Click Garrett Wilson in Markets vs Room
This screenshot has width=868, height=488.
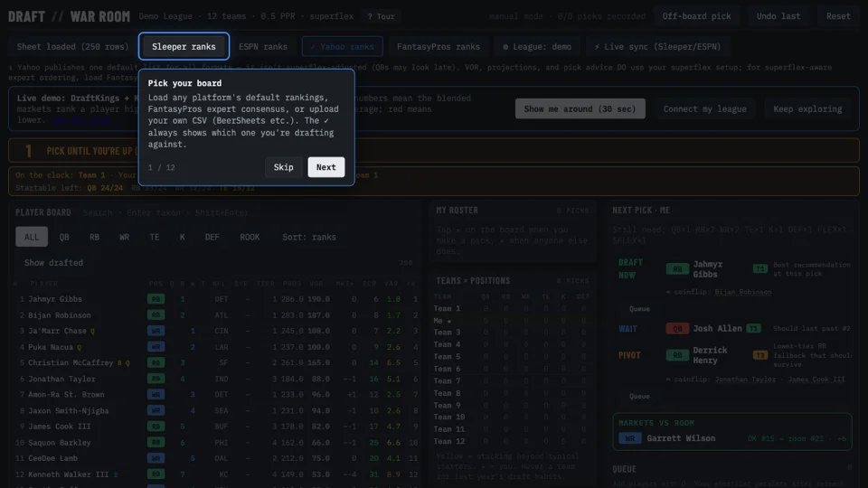point(681,438)
